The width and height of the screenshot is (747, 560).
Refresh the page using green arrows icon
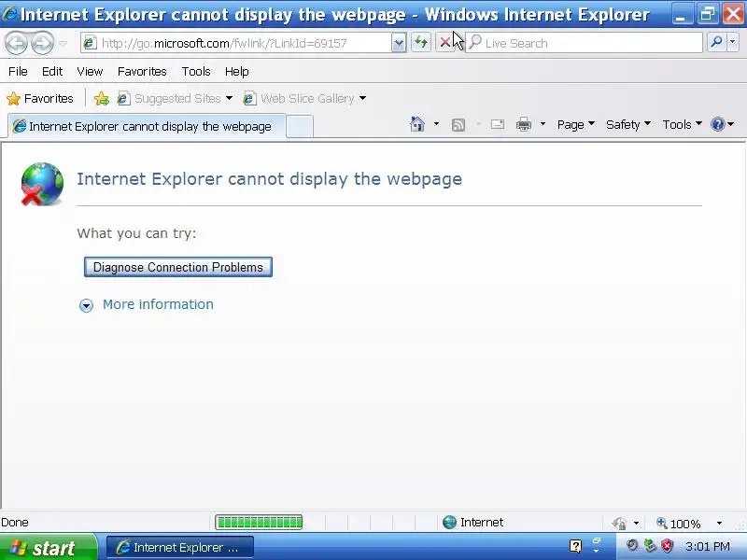(x=421, y=43)
